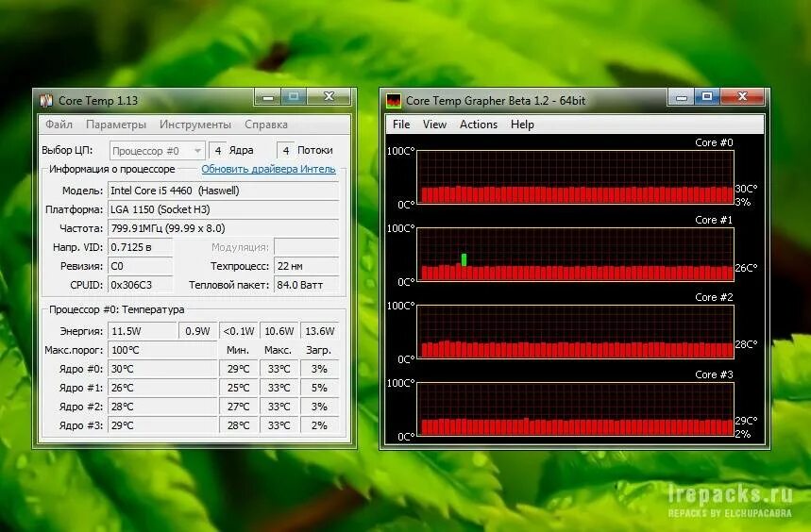Click the Модель field Intel Core i5 4460

point(223,191)
